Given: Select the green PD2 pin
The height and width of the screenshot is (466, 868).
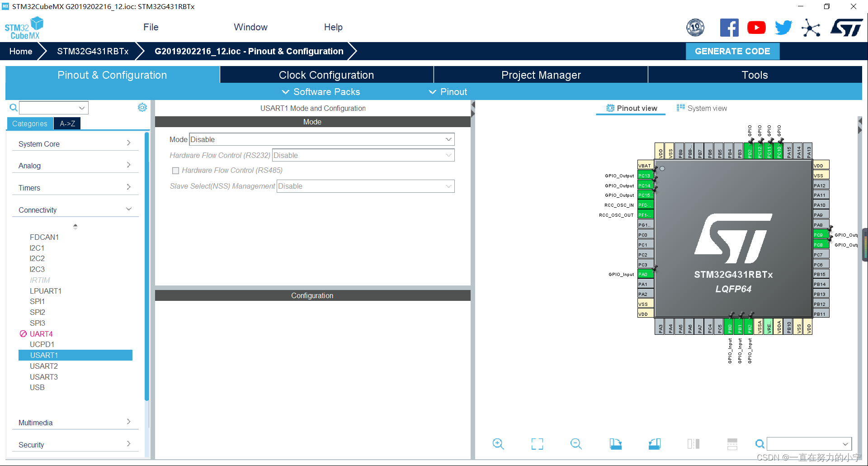Looking at the screenshot, I should (x=750, y=151).
